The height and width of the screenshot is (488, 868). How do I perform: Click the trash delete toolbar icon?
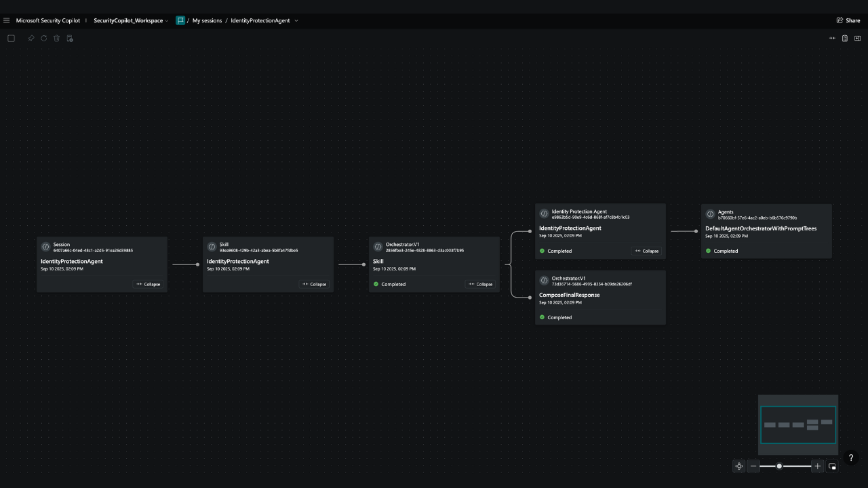pyautogui.click(x=57, y=39)
